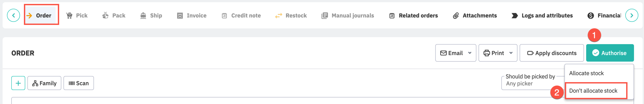The image size is (644, 104).
Task: Click the Pick cart icon
Action: click(69, 16)
